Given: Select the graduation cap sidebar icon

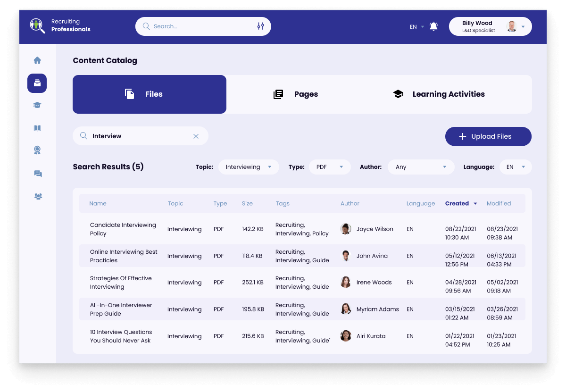Looking at the screenshot, I should click(x=37, y=105).
